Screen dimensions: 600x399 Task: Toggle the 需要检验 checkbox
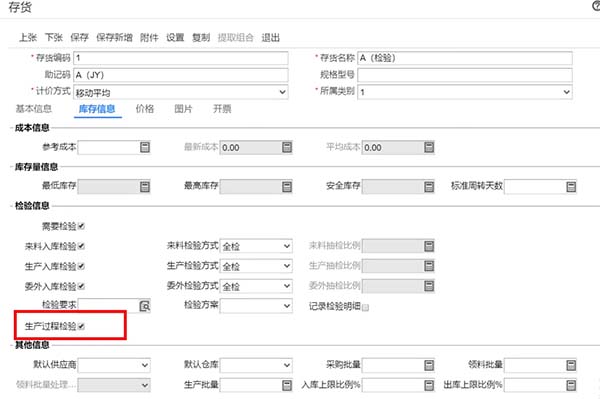(x=81, y=226)
